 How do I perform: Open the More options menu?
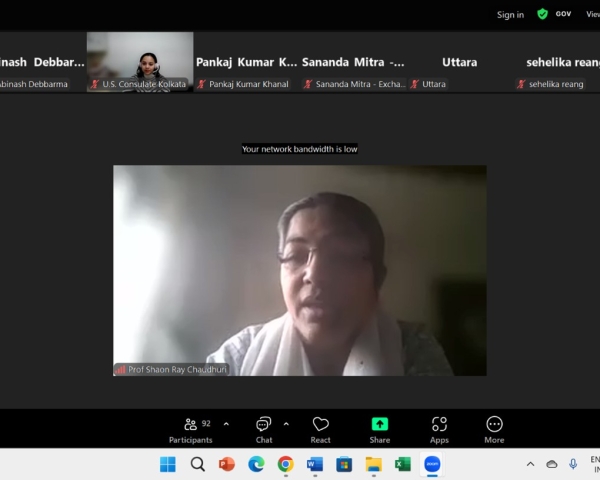(x=494, y=429)
